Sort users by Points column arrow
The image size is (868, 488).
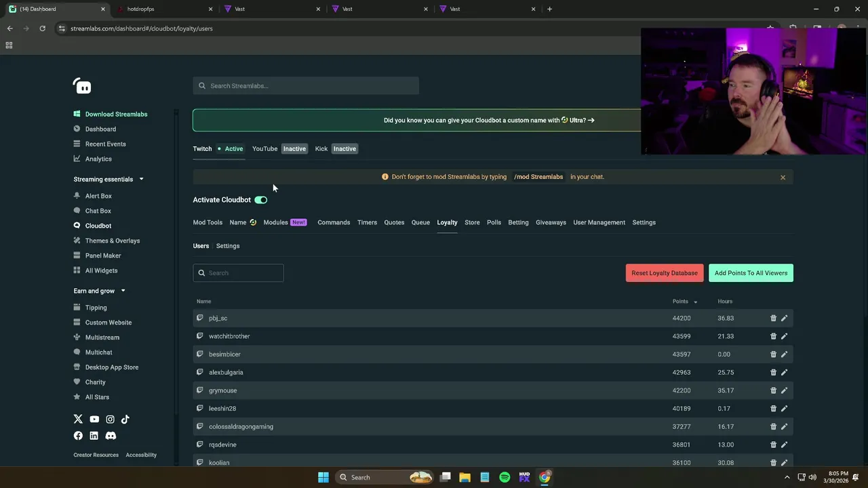[695, 302]
